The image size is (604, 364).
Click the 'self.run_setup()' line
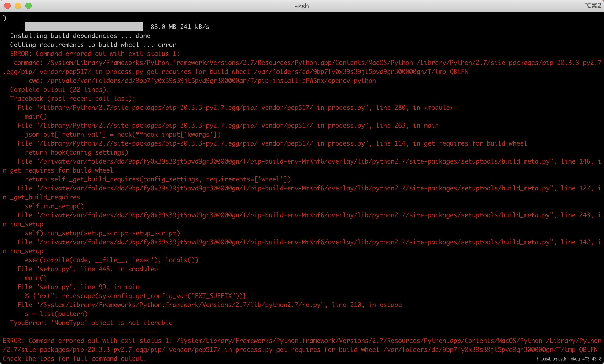coord(54,206)
